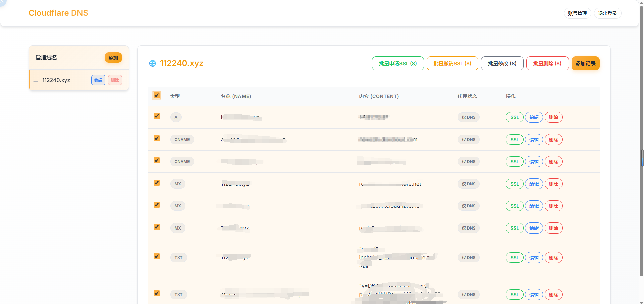Screen dimensions: 644x304
Task: Toggle the first CNAME record checkbox
Action: 157,139
